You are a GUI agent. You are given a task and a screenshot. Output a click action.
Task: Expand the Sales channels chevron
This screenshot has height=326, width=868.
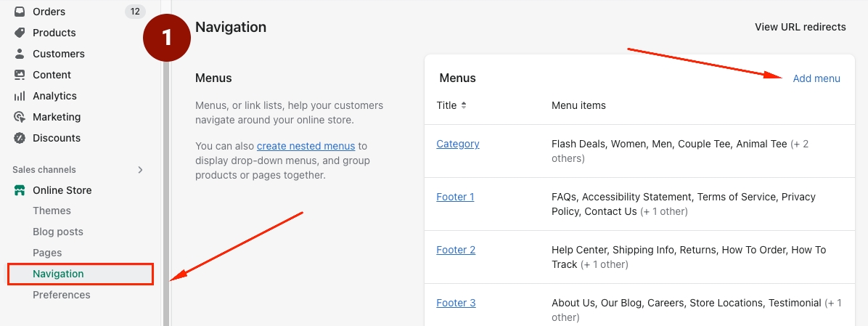pyautogui.click(x=140, y=170)
